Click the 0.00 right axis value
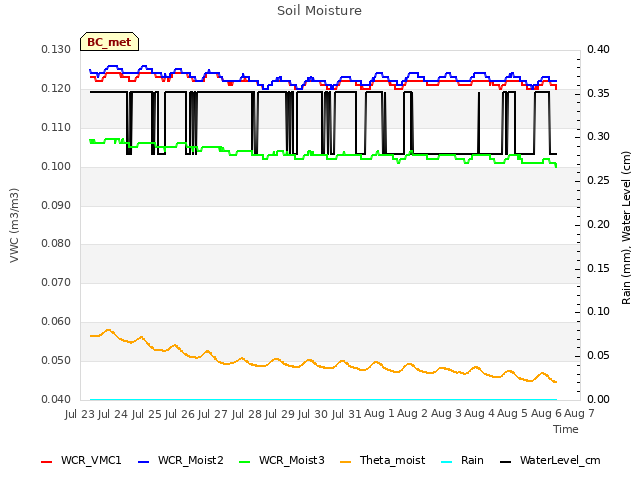The width and height of the screenshot is (640, 480). [x=598, y=399]
